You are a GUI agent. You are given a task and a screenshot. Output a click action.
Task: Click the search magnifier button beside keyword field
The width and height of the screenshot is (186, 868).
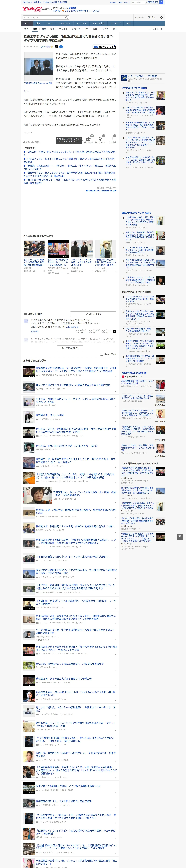point(66,18)
